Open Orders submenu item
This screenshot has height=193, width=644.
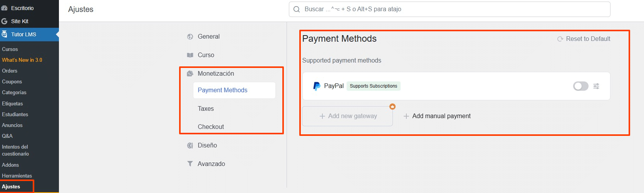10,71
